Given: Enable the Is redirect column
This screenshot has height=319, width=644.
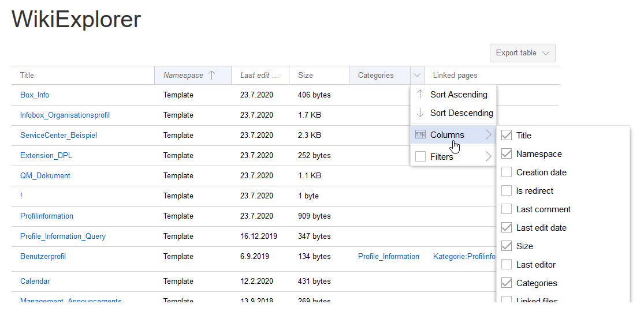Looking at the screenshot, I should point(507,191).
